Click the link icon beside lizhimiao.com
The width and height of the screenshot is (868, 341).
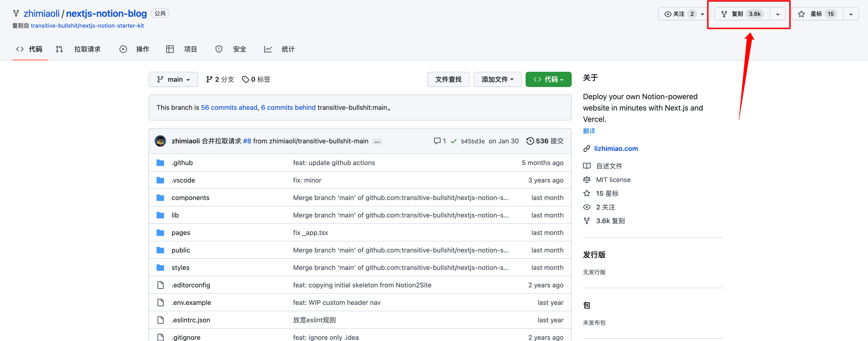587,149
